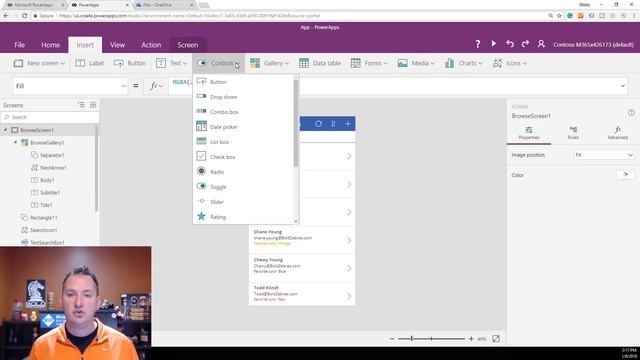Choose Date picker in Controls menu
The height and width of the screenshot is (360, 640).
(243, 127)
